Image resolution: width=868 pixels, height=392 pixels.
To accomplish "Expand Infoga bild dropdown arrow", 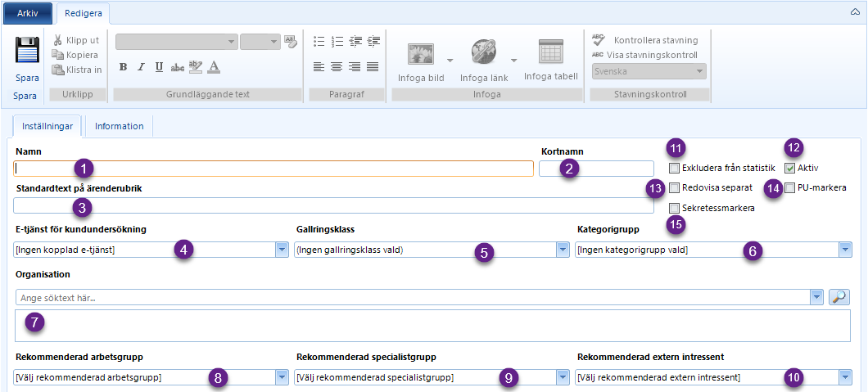I will pyautogui.click(x=450, y=60).
